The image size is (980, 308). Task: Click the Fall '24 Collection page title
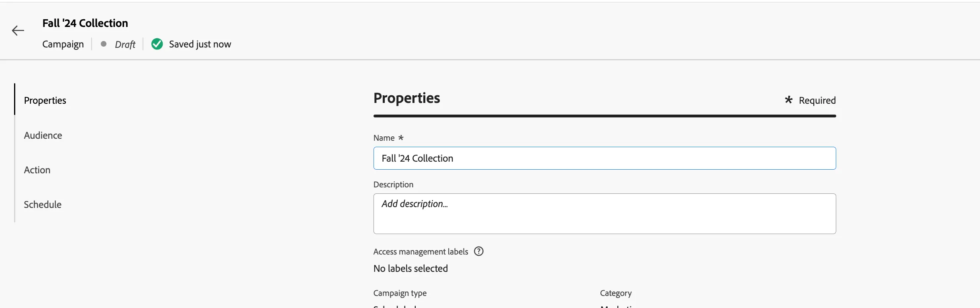[85, 23]
